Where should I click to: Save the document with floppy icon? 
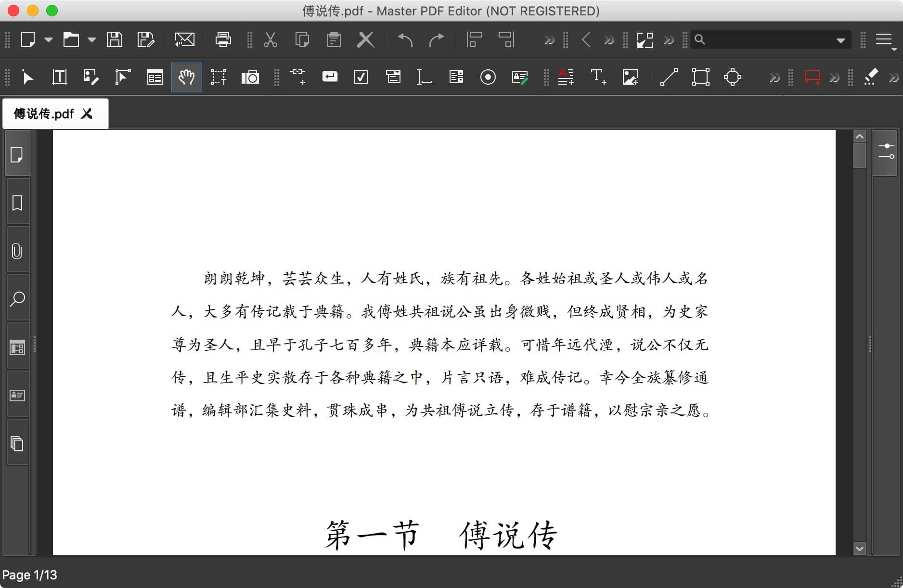[115, 39]
